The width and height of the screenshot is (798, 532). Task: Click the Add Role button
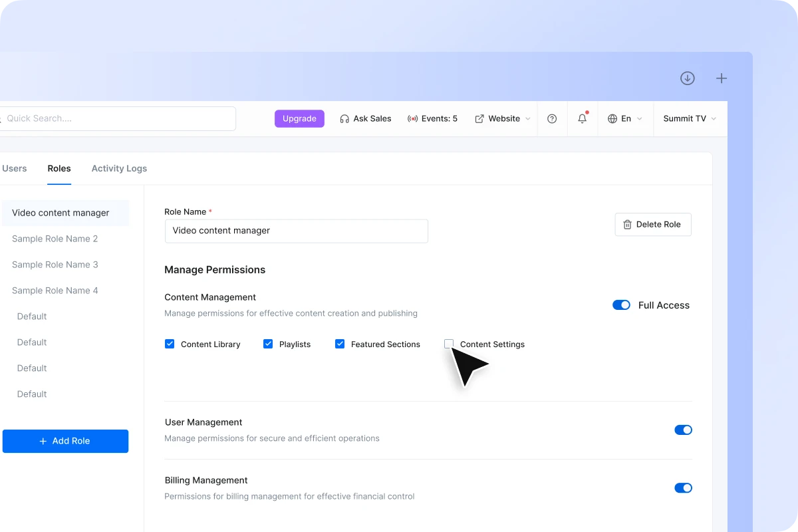pos(65,441)
